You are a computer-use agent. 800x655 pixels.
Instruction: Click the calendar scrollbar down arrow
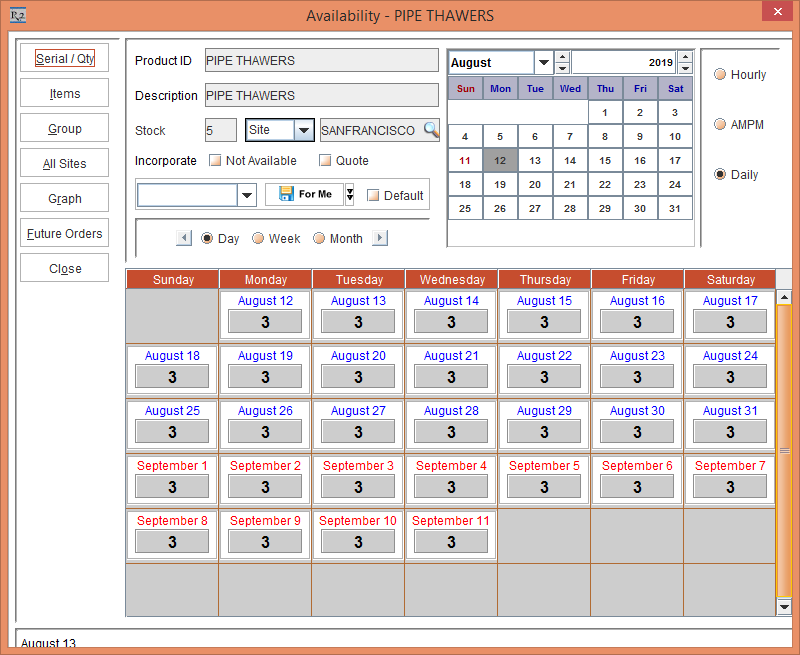(x=783, y=606)
